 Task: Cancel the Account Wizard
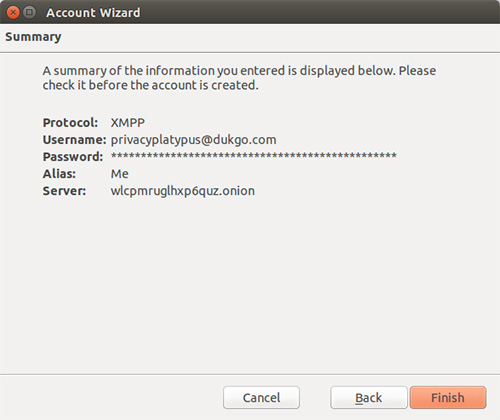[261, 397]
